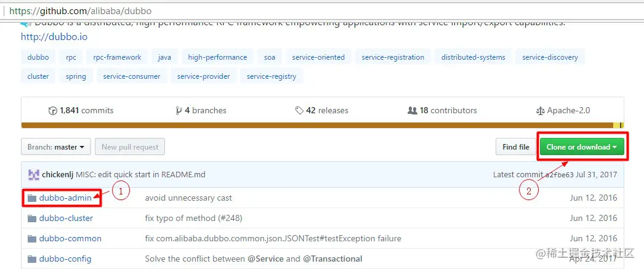
Task: Click the license scale icon
Action: click(x=540, y=111)
